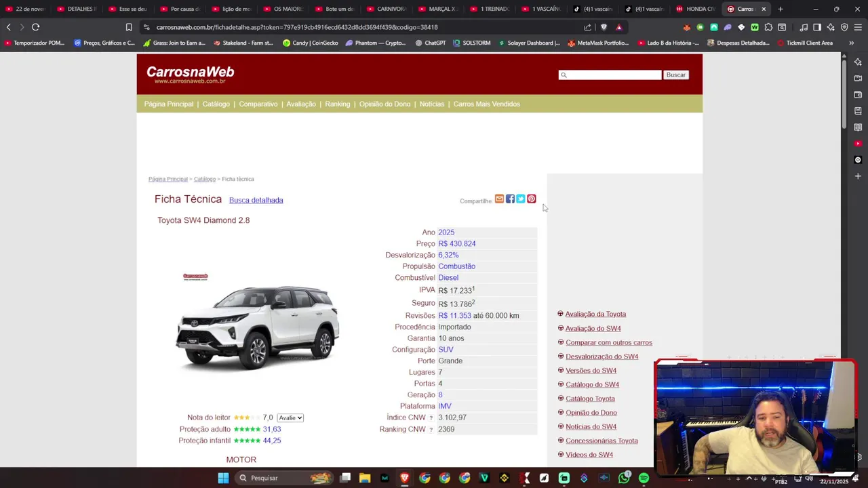Open the Notícias menu item
This screenshot has width=868, height=488.
[x=432, y=104]
